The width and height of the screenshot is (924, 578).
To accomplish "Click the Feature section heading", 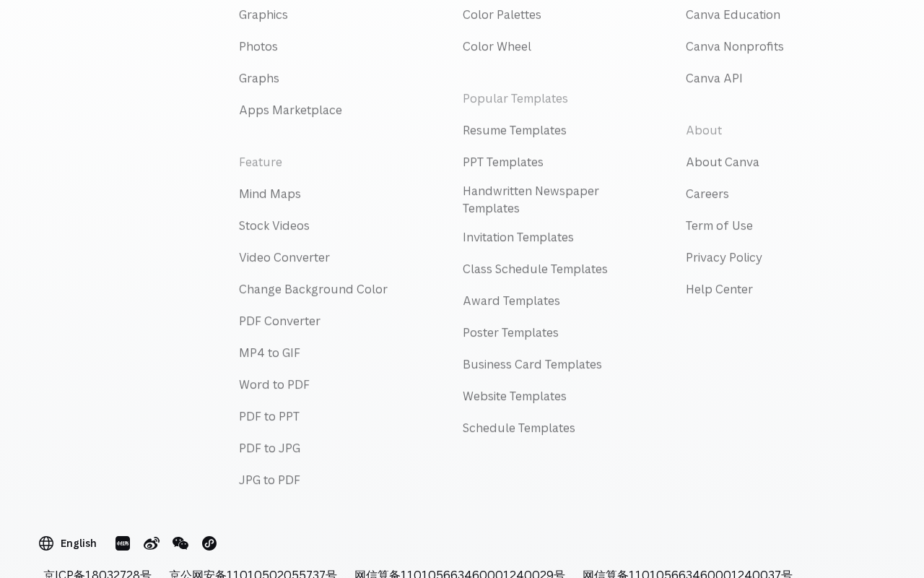I will coord(261,162).
